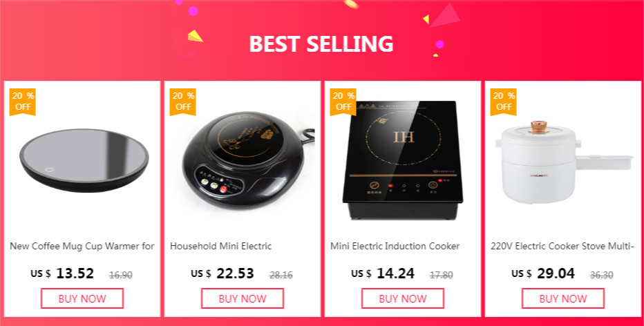Open the coffee mug cup warmer product image
Screen dimensions: 644x326
(84, 160)
